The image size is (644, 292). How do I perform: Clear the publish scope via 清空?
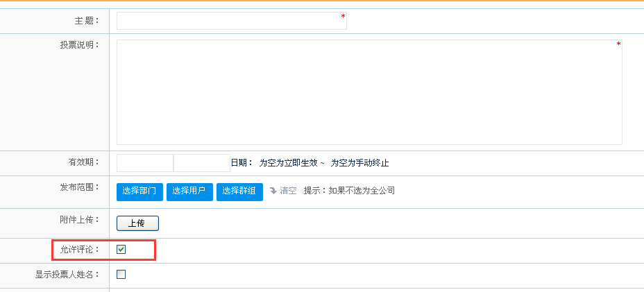click(x=288, y=191)
